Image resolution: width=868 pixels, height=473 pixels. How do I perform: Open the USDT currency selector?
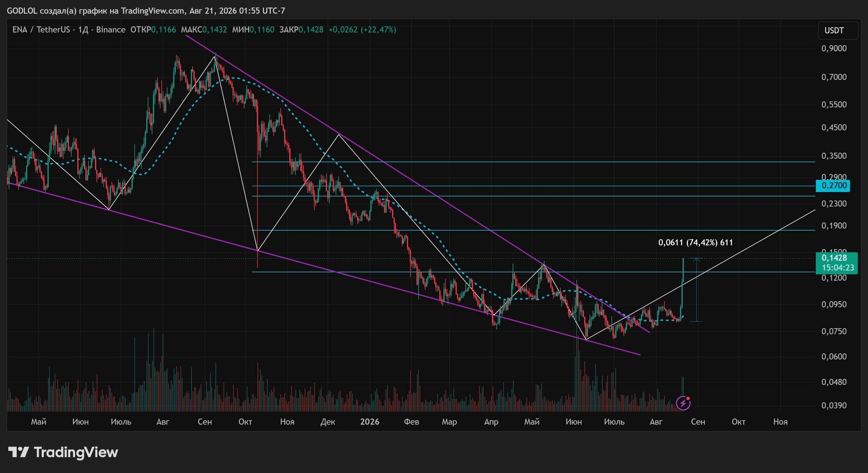[x=838, y=31]
